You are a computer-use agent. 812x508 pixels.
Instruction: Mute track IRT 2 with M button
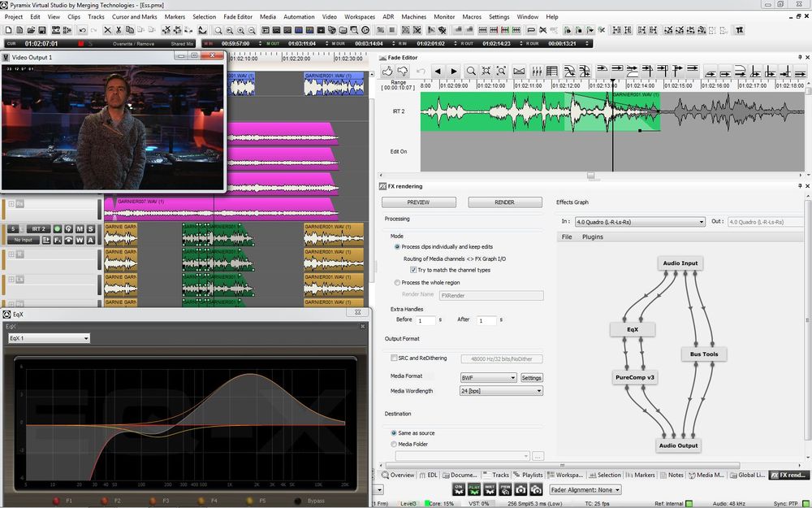80,229
